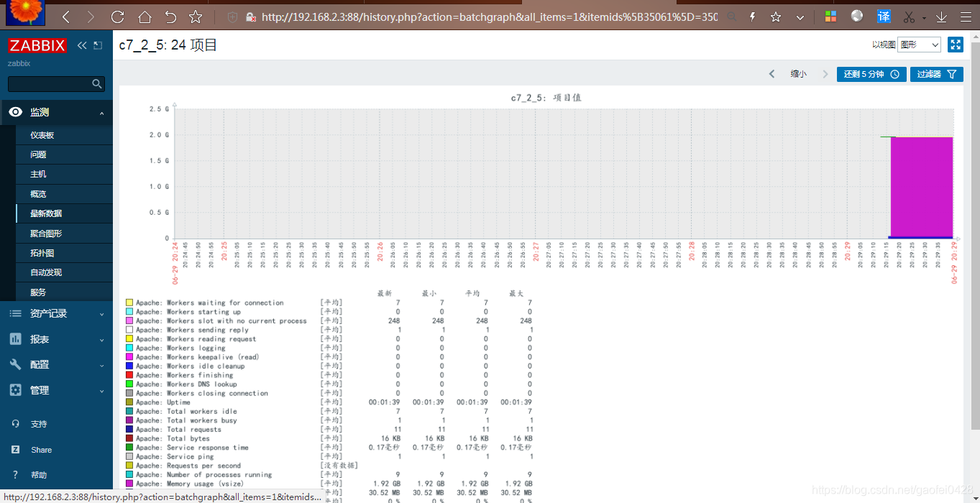980x503 pixels.
Task: Bookmark the page with the star icon
Action: 196,17
